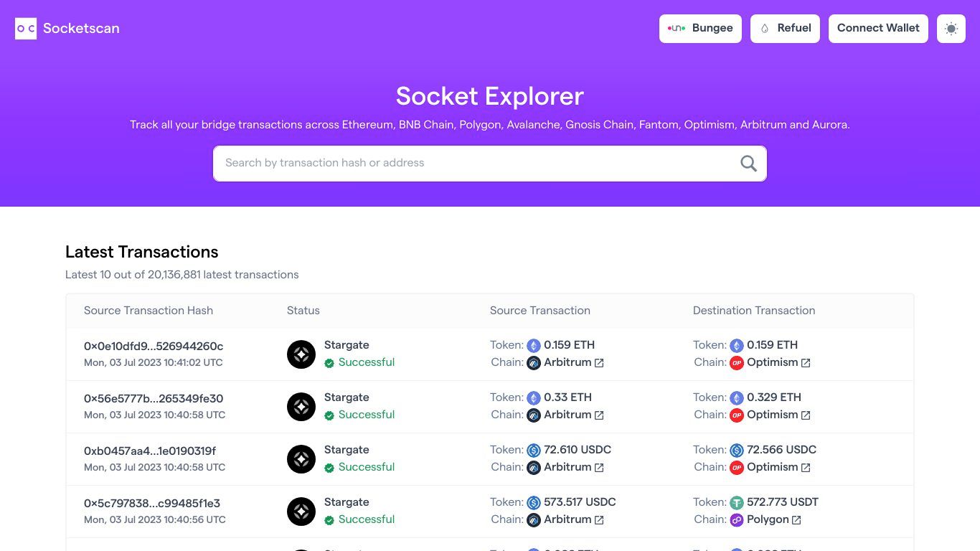Open transaction 0x5c797838...c99485f1e3
980x551 pixels.
(x=152, y=503)
